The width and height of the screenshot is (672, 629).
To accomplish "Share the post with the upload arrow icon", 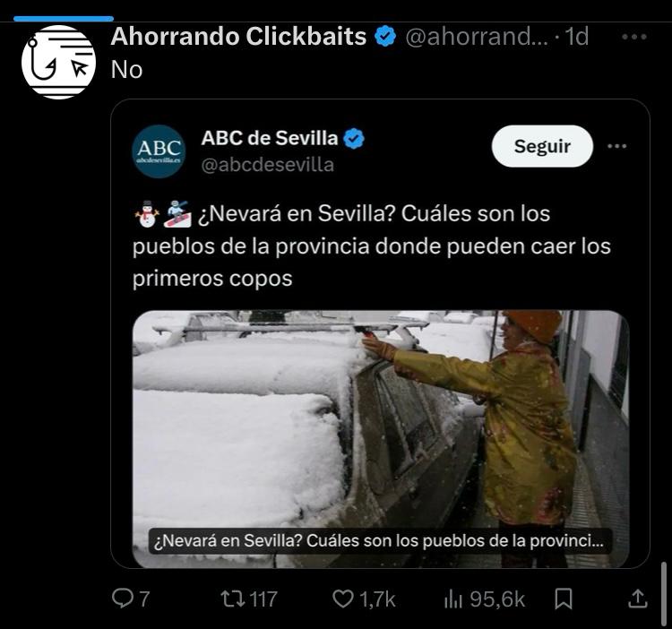I will point(637,599).
